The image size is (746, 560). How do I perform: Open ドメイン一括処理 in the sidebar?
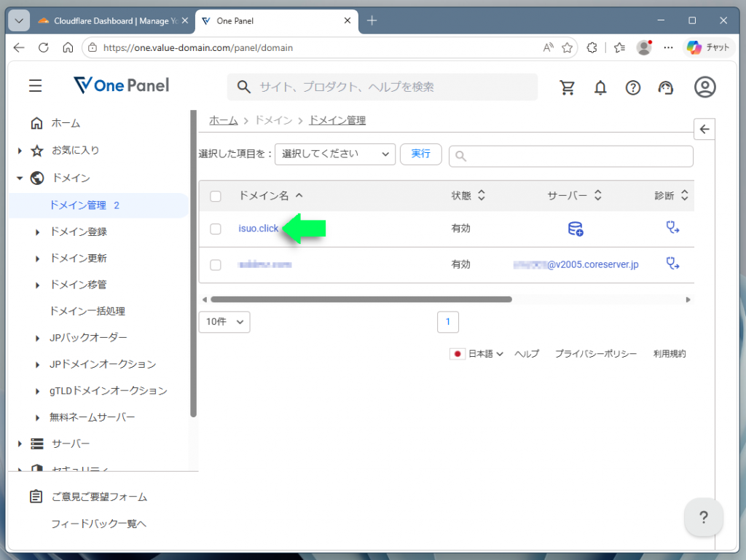click(87, 312)
